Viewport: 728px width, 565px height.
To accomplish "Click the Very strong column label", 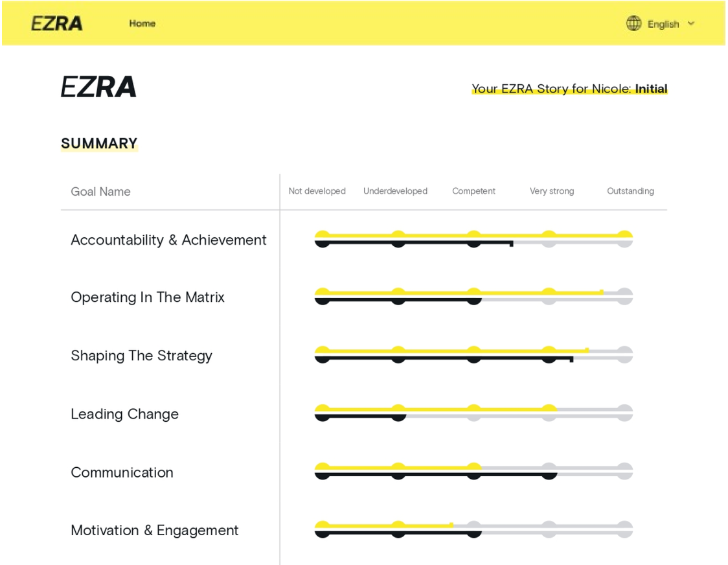I will 552,191.
